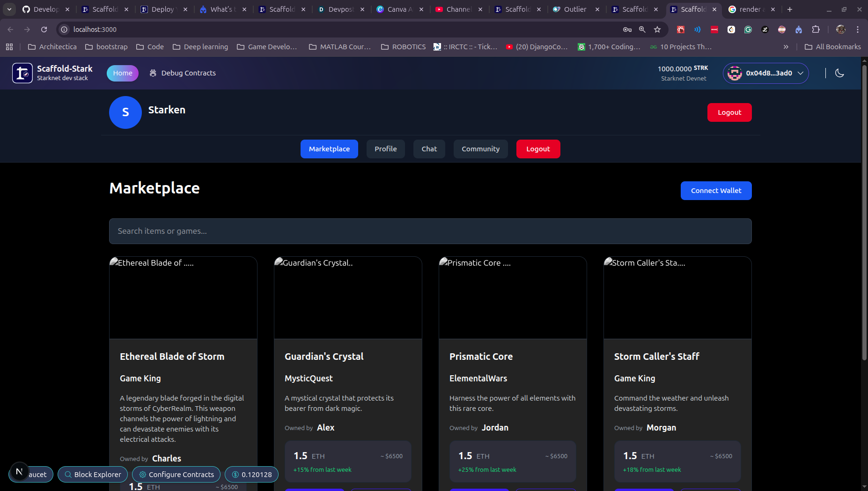Click the Scaffold-Stark logo icon
868x491 pixels.
click(22, 73)
